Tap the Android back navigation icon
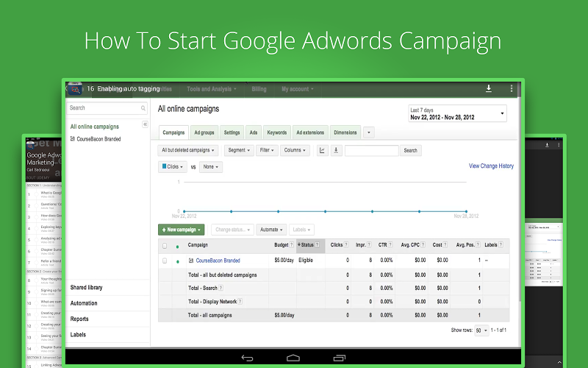The width and height of the screenshot is (588, 368). 248,358
